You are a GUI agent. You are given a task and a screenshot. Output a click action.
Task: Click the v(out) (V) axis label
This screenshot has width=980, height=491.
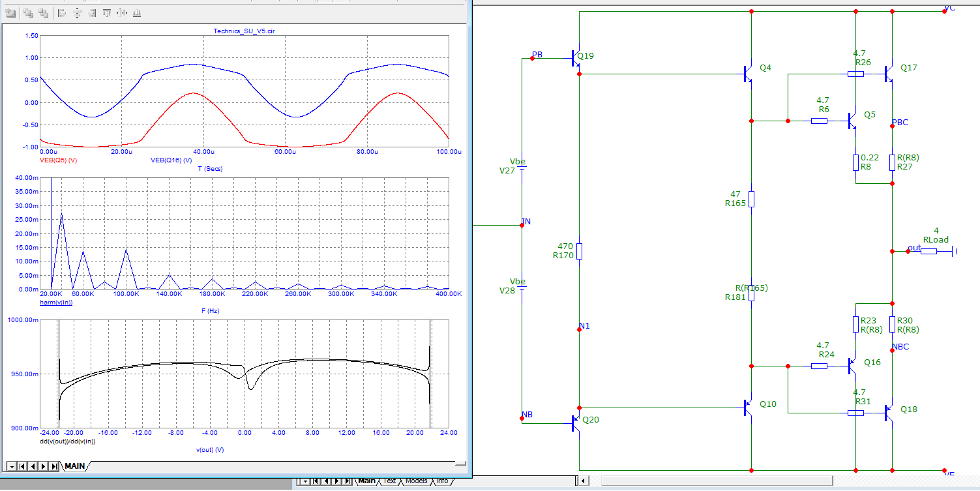[x=210, y=451]
